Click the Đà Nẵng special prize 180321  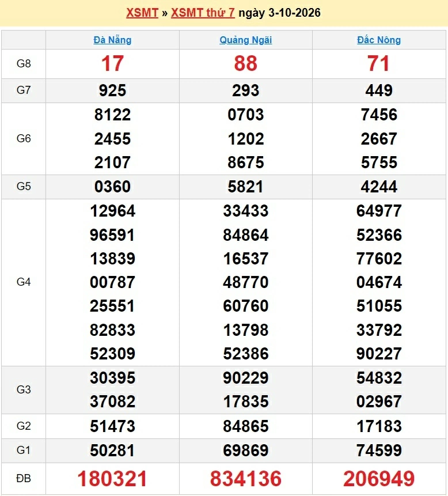[x=112, y=479]
